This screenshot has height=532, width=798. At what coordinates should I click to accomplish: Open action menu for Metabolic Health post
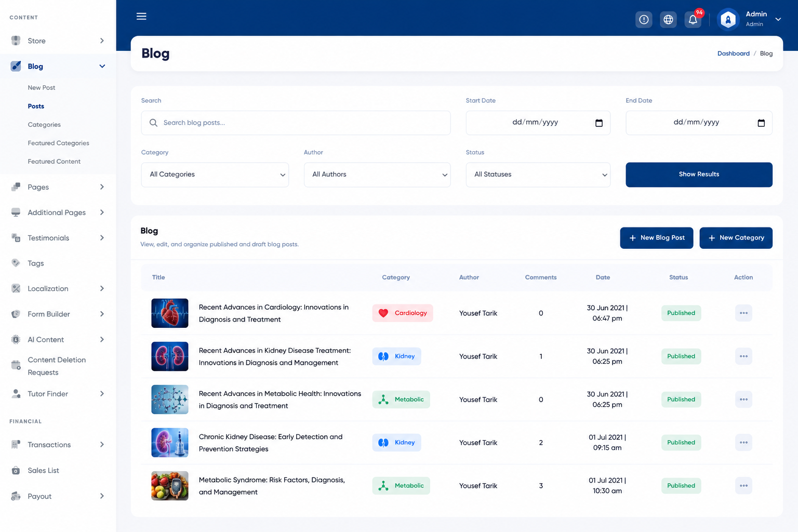pos(743,400)
